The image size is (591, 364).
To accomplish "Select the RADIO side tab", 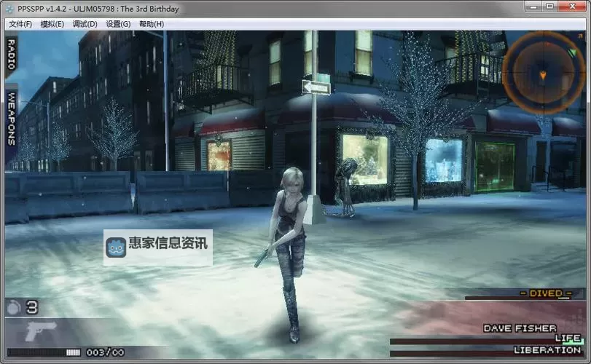I will click(x=12, y=55).
